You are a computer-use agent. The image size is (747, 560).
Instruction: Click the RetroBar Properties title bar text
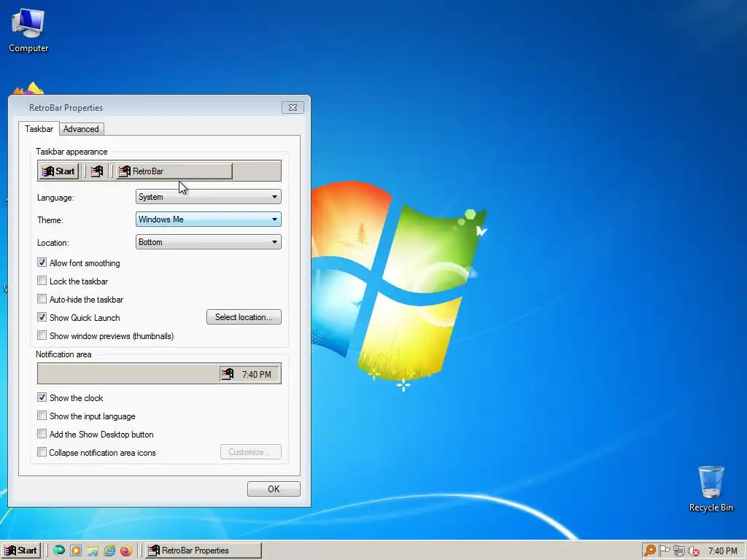coord(66,108)
